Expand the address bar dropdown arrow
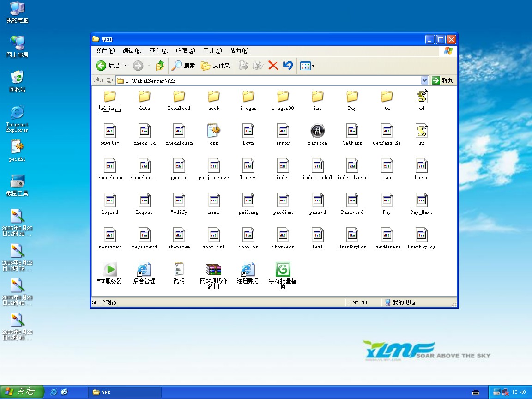This screenshot has width=532, height=399. (x=424, y=80)
